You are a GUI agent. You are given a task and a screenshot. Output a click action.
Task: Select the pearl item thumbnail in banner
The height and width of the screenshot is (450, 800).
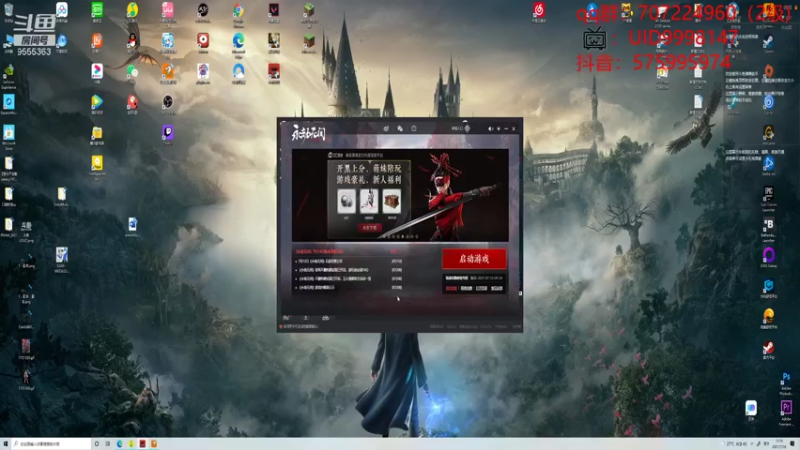point(346,201)
